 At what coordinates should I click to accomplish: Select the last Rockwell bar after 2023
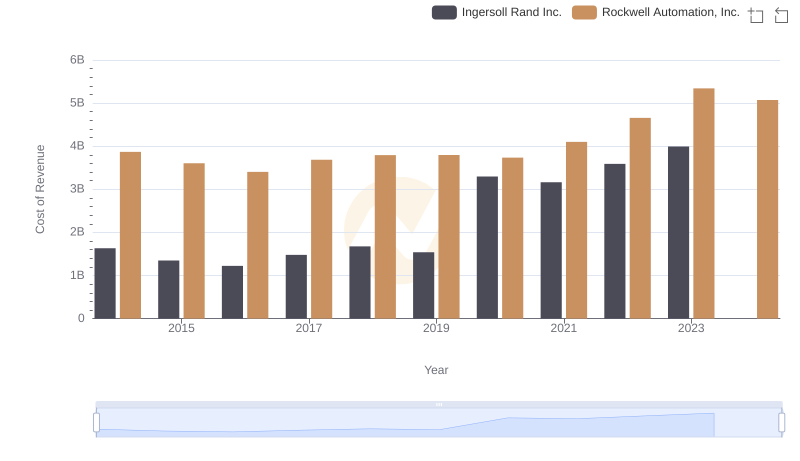tap(767, 209)
